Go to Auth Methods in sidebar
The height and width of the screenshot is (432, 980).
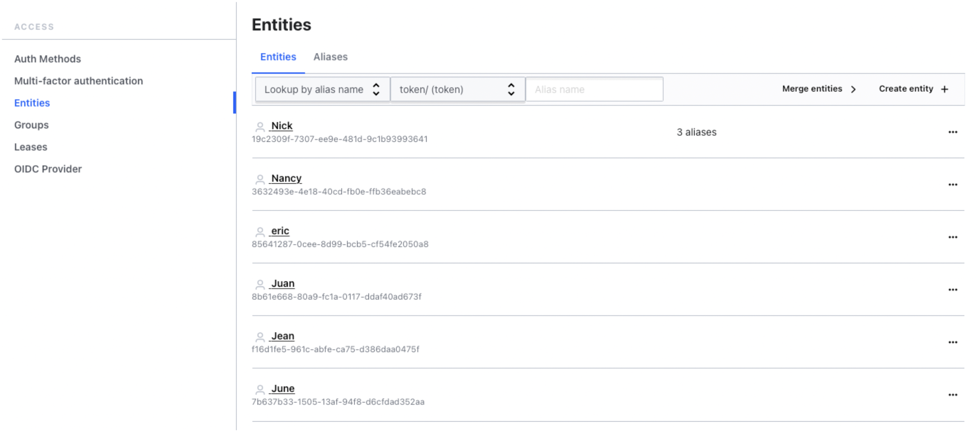point(47,59)
